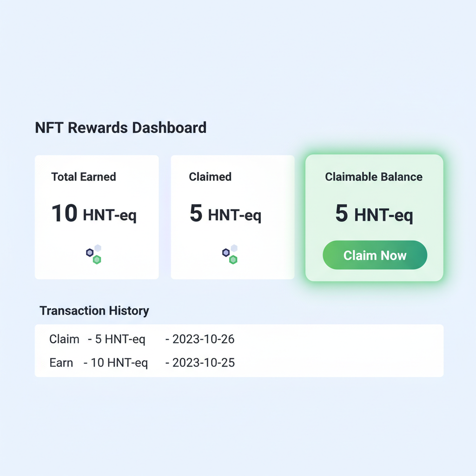Viewport: 476px width, 476px height.
Task: Click the 10 HNT-eq amount on the Earn row
Action: (x=120, y=363)
